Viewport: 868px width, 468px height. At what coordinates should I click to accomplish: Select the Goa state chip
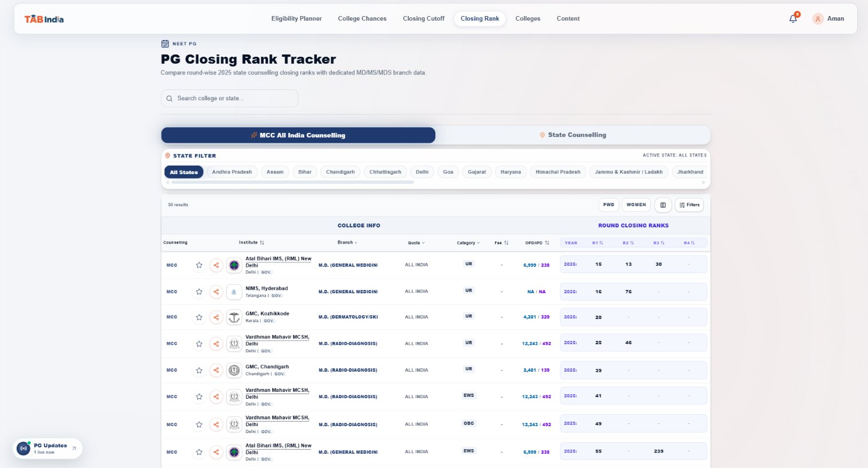click(448, 172)
